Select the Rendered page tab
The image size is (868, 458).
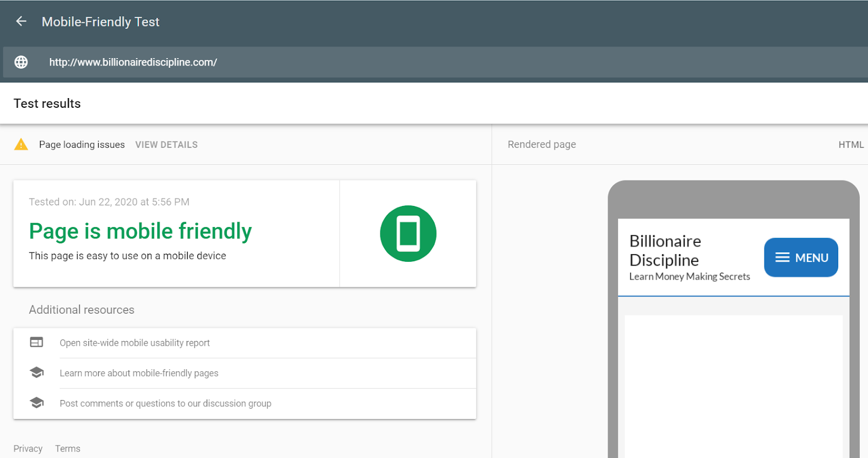point(542,145)
